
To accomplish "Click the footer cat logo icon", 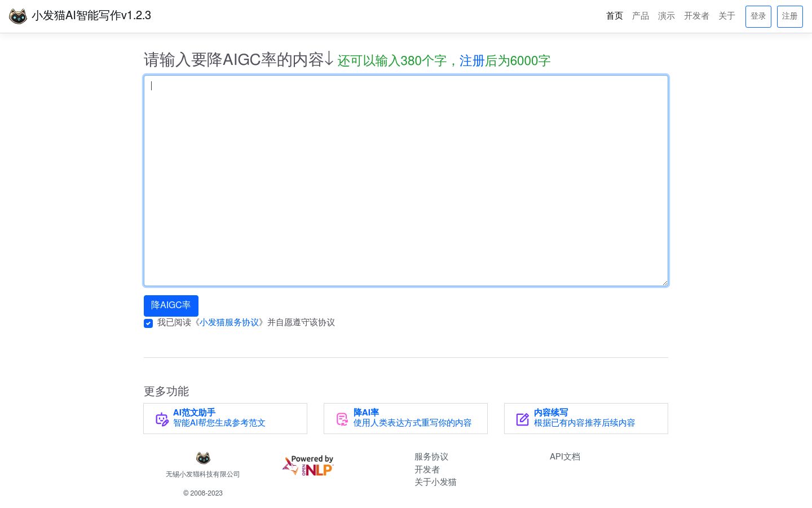I will 203,458.
